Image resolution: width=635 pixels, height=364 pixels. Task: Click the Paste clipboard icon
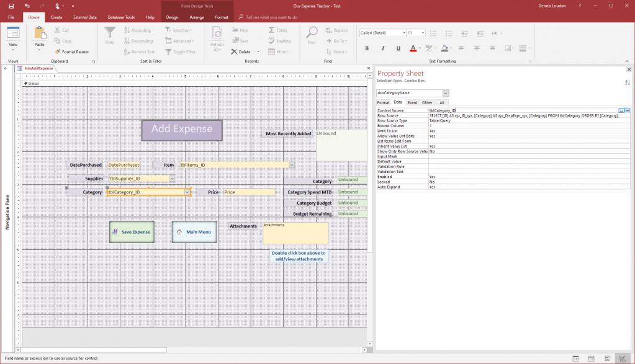coord(40,33)
